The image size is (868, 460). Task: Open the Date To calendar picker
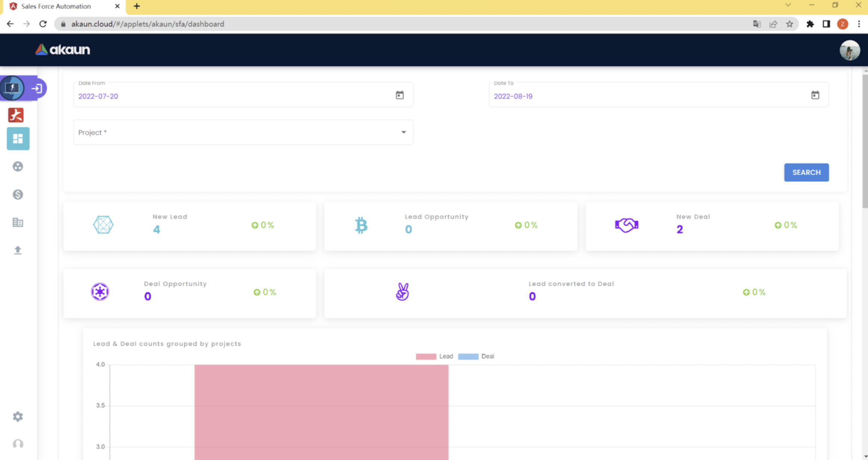(x=815, y=95)
